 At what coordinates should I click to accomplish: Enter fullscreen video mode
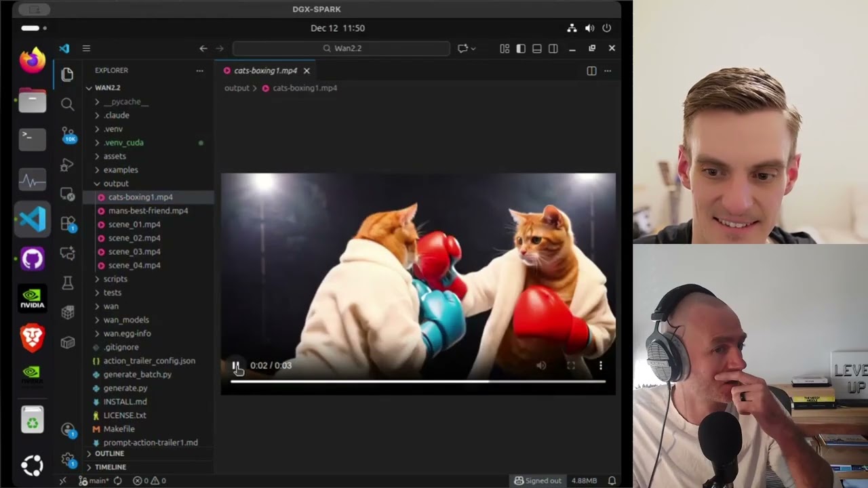(571, 365)
